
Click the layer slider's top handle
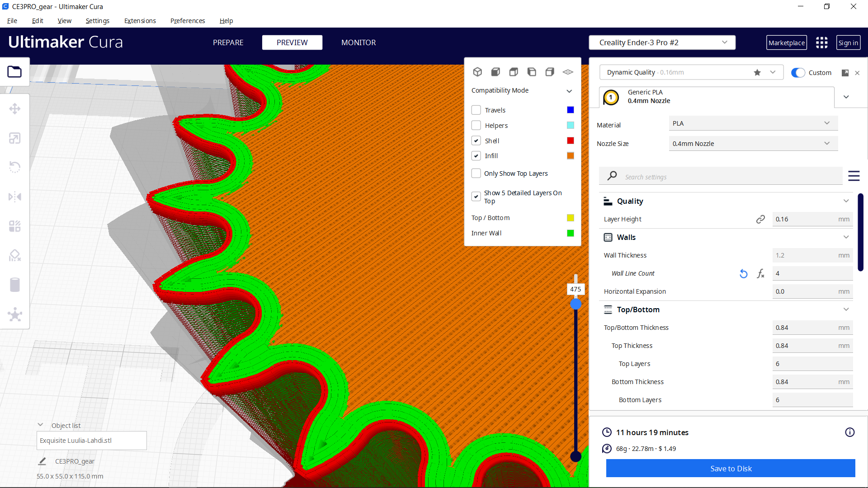click(x=576, y=304)
